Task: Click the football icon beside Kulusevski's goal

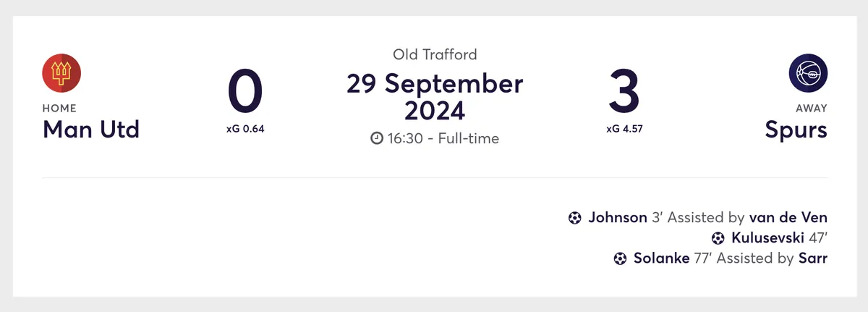Action: click(718, 238)
